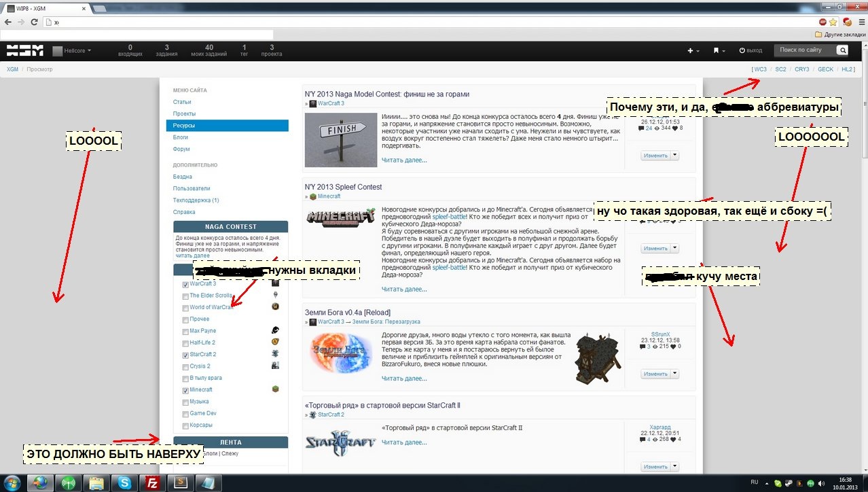
Task: Uncheck the Minecraft filter checkbox
Action: 185,390
